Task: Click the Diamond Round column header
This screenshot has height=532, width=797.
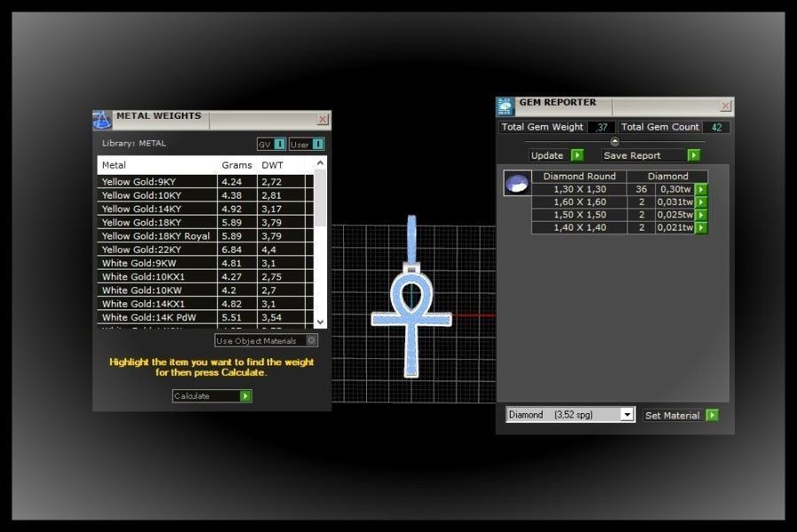Action: click(579, 176)
